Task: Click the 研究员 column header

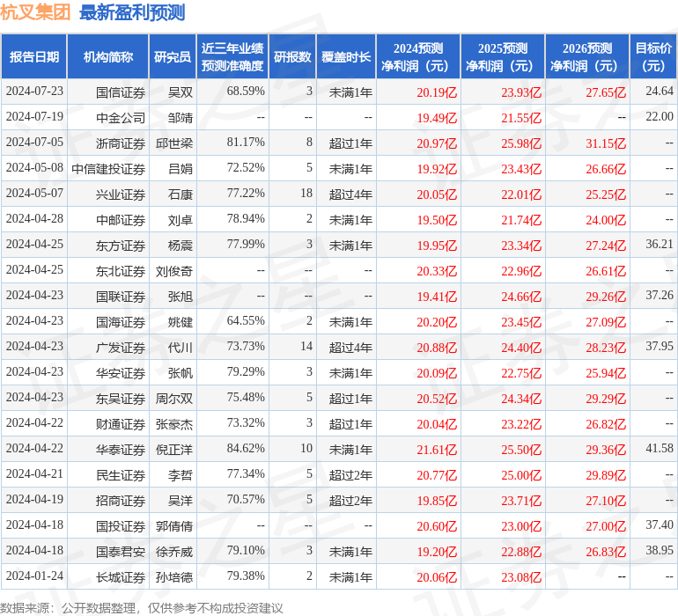Action: [173, 56]
